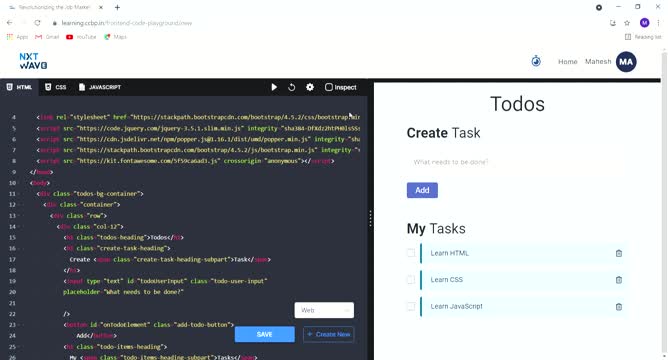This screenshot has height=360, width=668.
Task: Check the Learn JavaScript checkbox
Action: (x=411, y=306)
